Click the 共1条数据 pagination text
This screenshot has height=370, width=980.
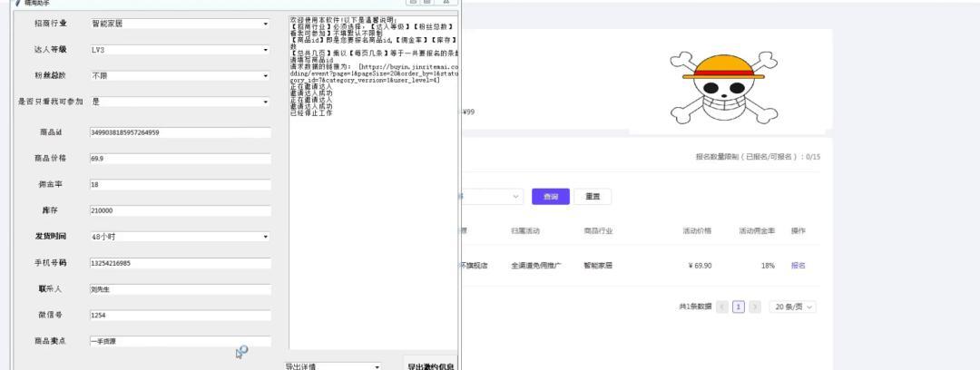[695, 307]
